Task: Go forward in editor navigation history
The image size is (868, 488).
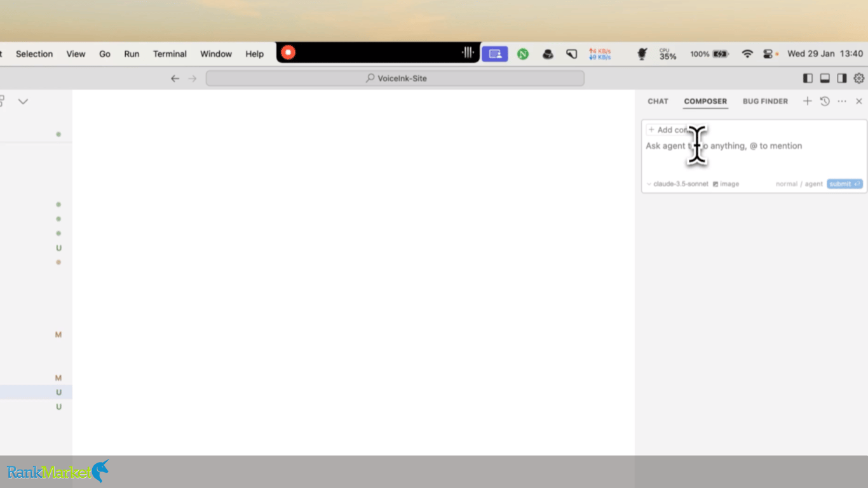Action: pos(193,78)
